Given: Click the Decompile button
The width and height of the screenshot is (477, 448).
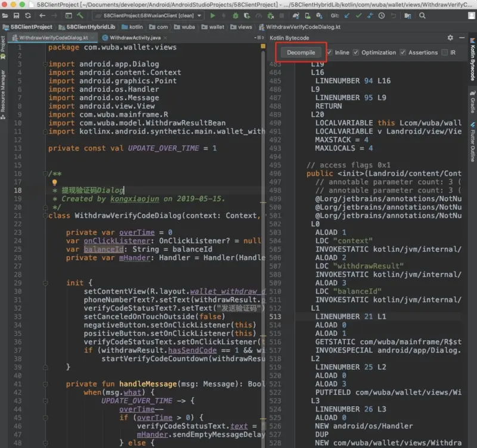Looking at the screenshot, I should pyautogui.click(x=301, y=52).
